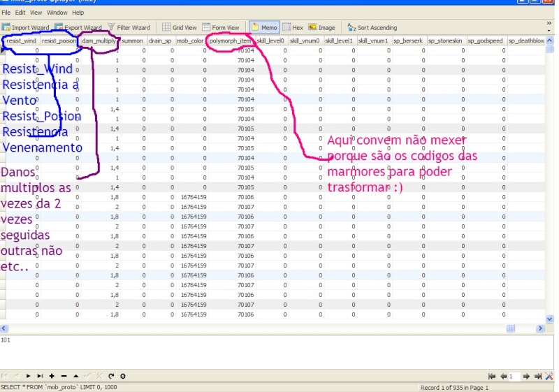Refresh the table data

[111, 376]
